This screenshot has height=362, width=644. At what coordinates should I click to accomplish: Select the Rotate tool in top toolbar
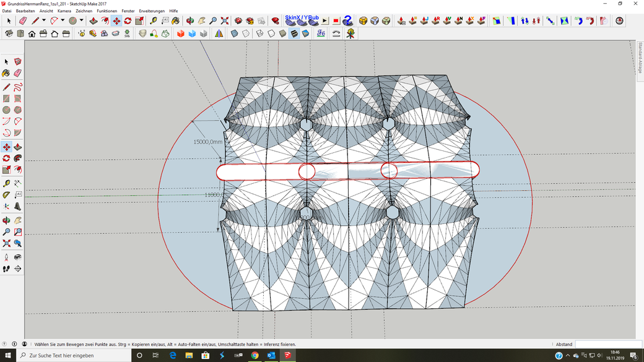click(128, 20)
